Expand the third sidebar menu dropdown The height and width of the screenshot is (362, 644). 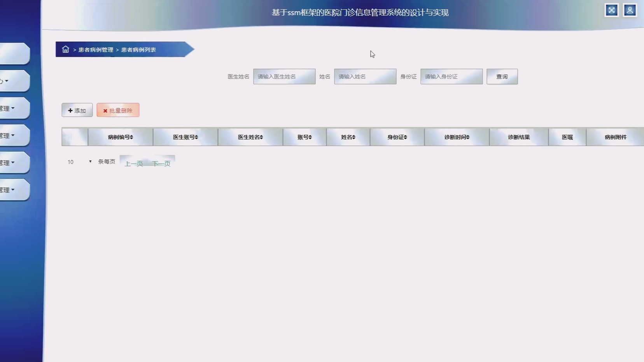(x=15, y=108)
